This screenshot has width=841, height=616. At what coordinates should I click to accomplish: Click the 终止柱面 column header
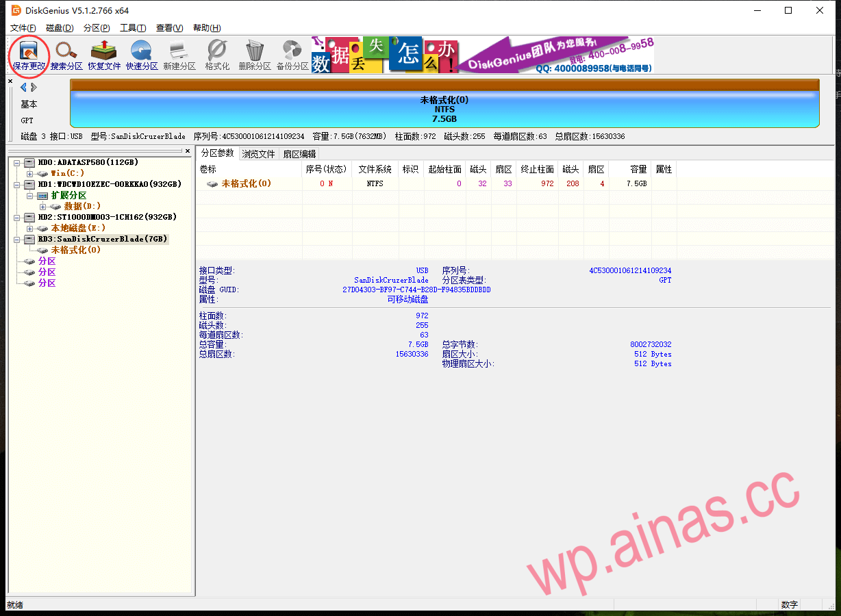[x=537, y=169]
